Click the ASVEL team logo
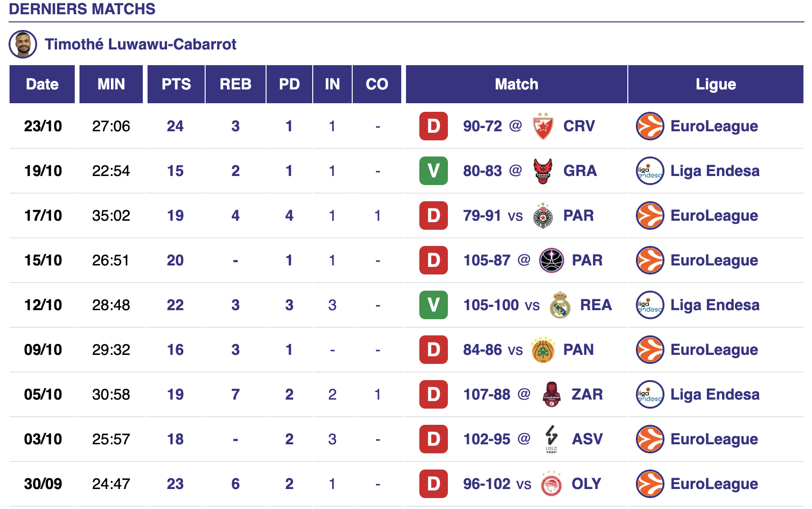Viewport: 812px width, 509px height. click(x=551, y=439)
